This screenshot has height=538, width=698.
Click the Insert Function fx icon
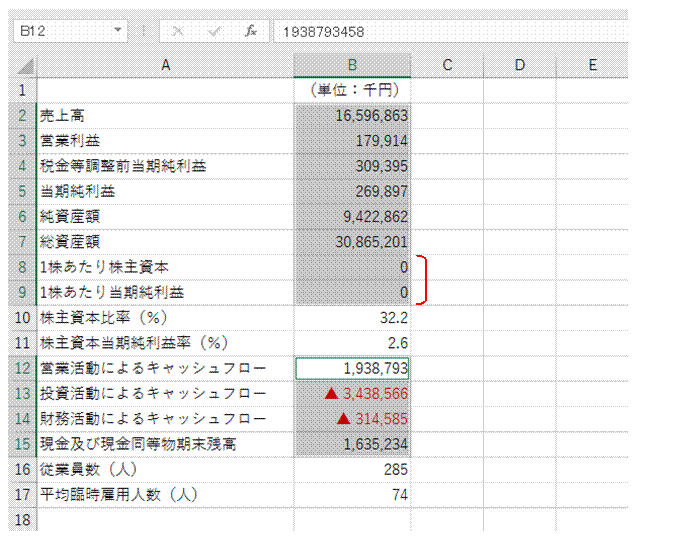coord(251,31)
